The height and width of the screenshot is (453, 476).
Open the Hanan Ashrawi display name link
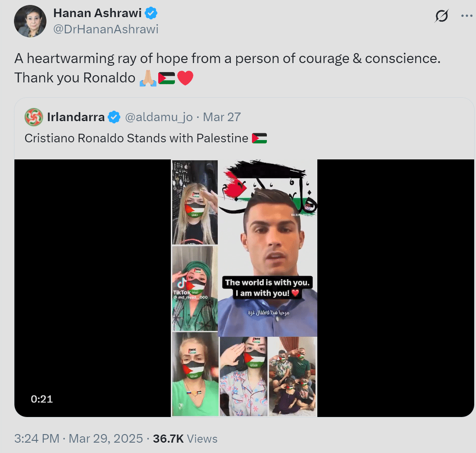(x=97, y=13)
